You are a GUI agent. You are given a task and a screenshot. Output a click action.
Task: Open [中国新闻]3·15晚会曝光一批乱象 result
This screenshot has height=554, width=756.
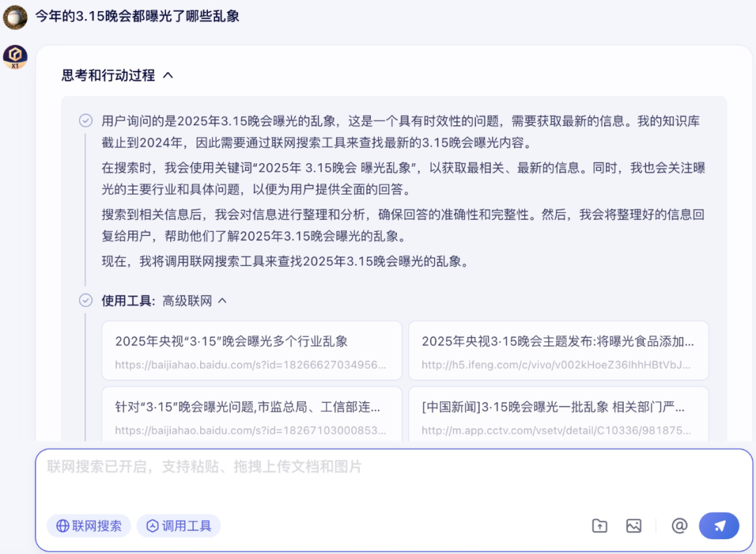pos(559,414)
